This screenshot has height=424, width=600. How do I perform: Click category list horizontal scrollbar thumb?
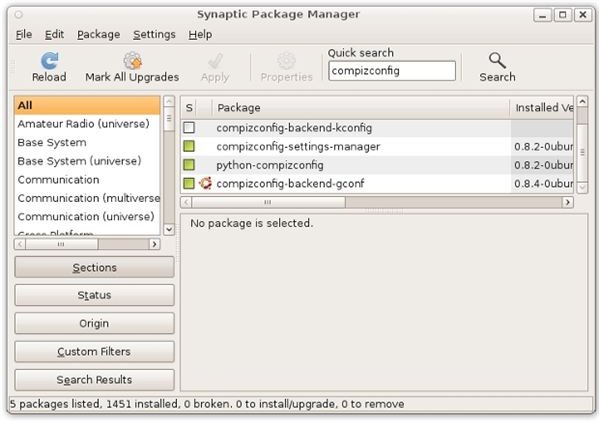pos(61,244)
